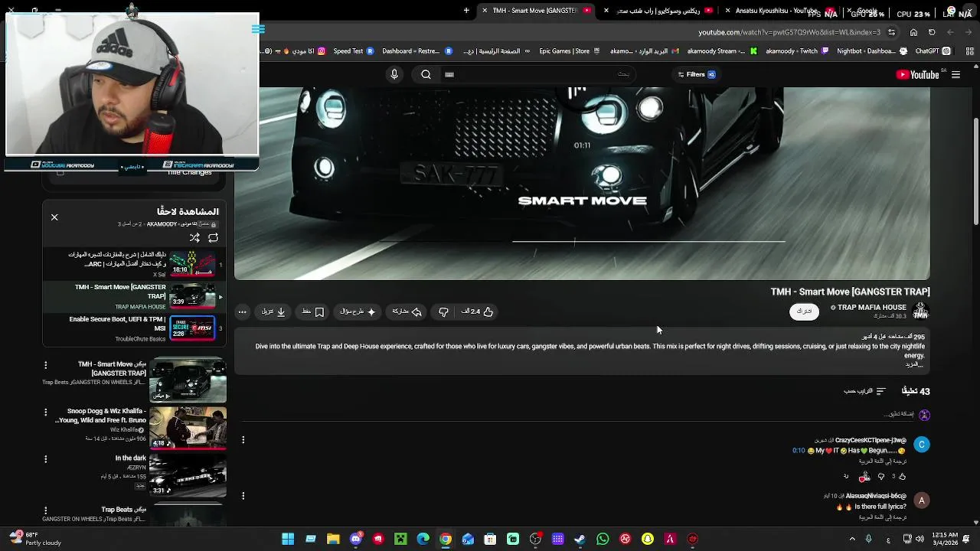Open the three-dot more actions menu under video
The width and height of the screenshot is (980, 551).
[242, 311]
